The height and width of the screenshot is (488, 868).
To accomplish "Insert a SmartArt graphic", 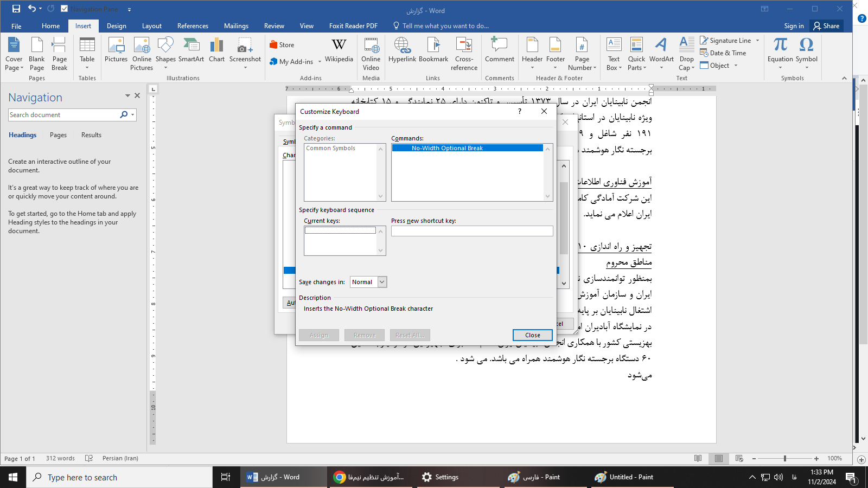I will (191, 50).
